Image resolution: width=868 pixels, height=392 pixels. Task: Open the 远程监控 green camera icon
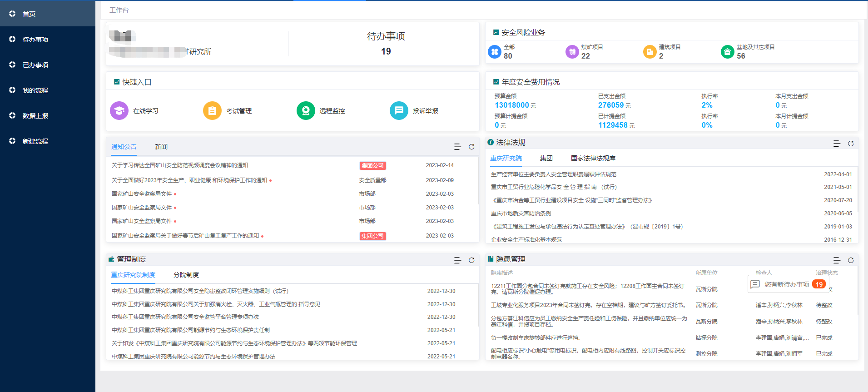[x=306, y=110]
